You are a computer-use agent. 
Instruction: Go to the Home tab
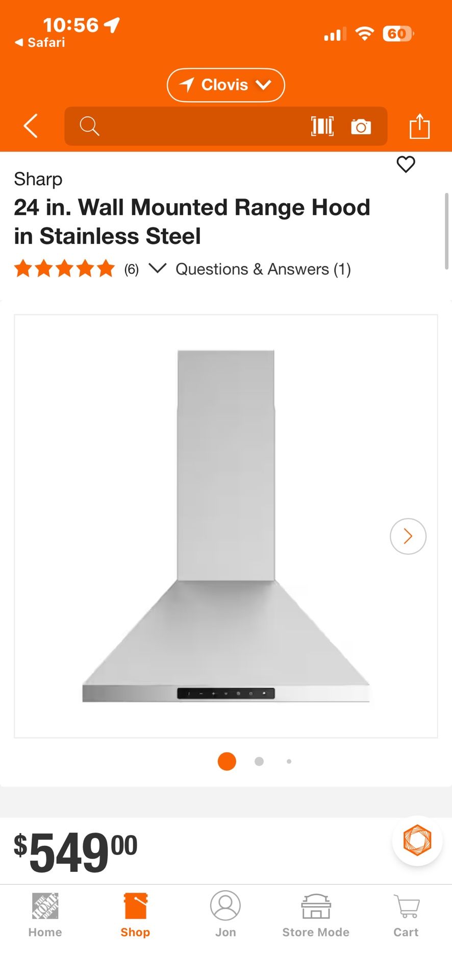[45, 916]
